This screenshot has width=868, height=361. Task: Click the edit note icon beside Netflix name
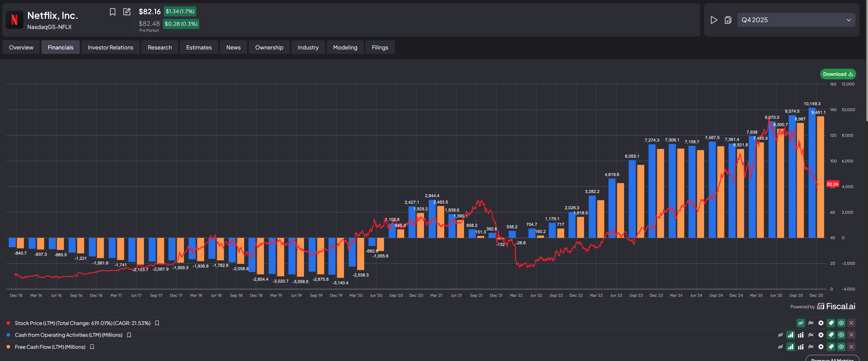pyautogui.click(x=127, y=12)
